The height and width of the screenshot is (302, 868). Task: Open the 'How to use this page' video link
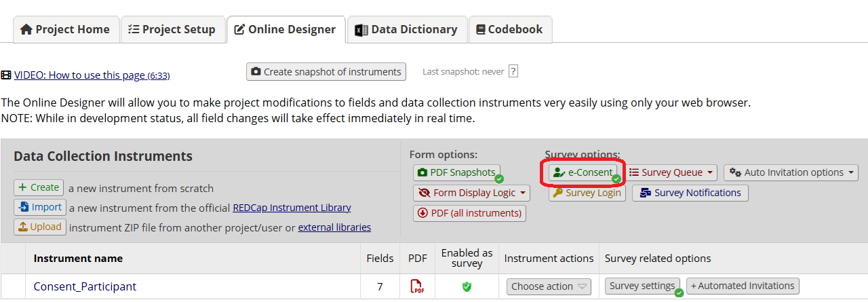pos(92,75)
